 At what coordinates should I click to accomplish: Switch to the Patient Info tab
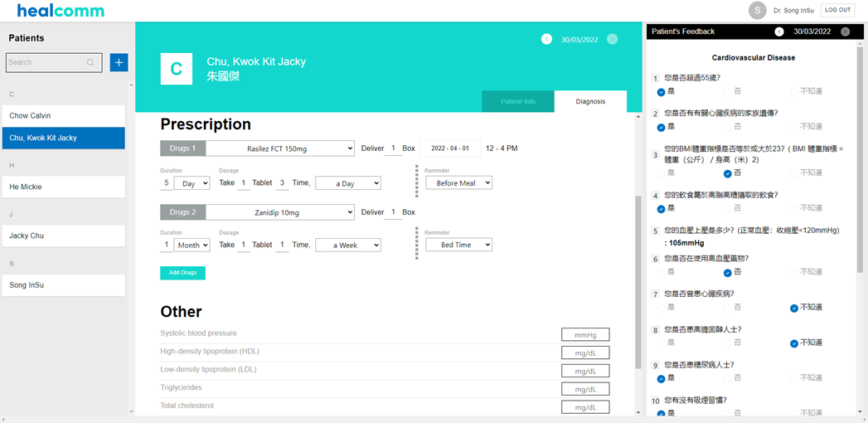(x=517, y=101)
